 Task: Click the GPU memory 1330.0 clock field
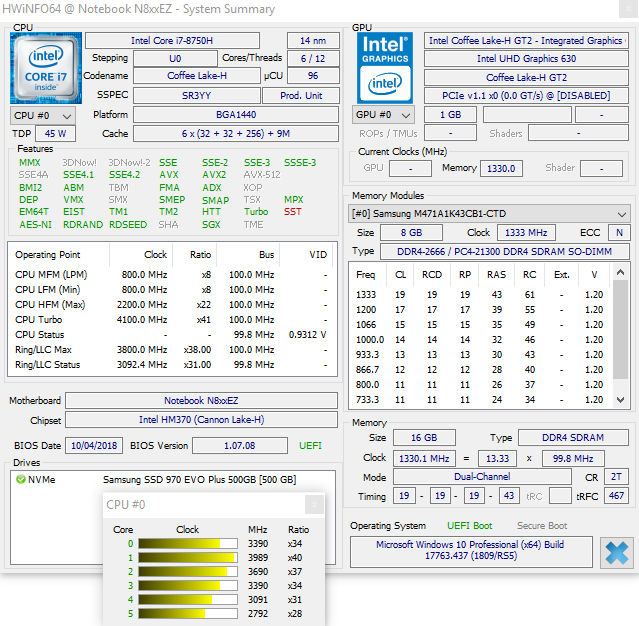click(501, 168)
